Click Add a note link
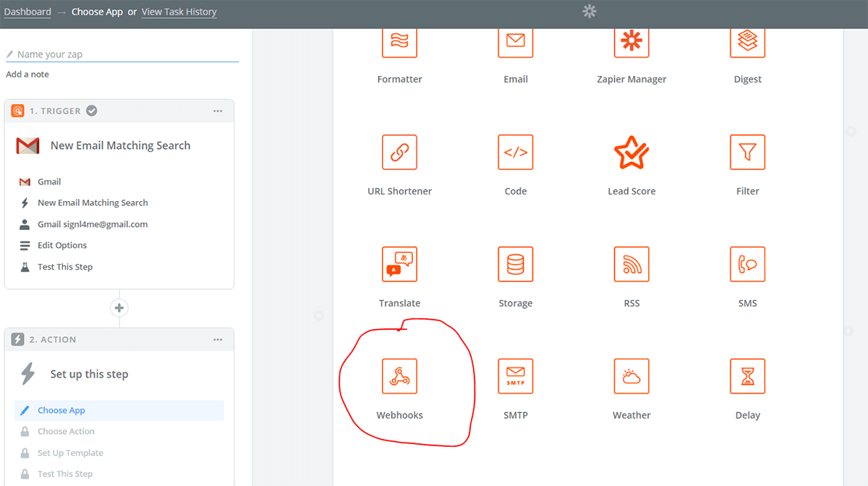868x486 pixels. [x=27, y=74]
